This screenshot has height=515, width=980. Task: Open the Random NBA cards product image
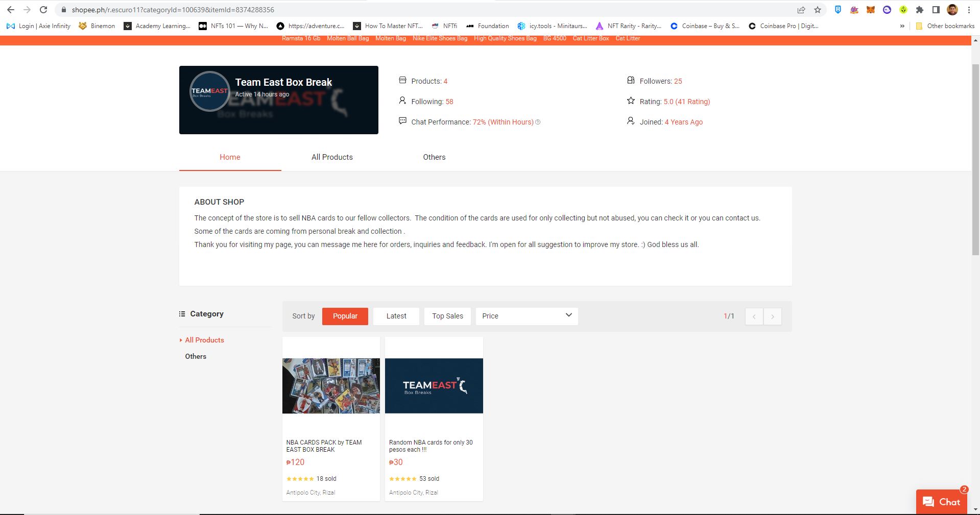tap(434, 385)
